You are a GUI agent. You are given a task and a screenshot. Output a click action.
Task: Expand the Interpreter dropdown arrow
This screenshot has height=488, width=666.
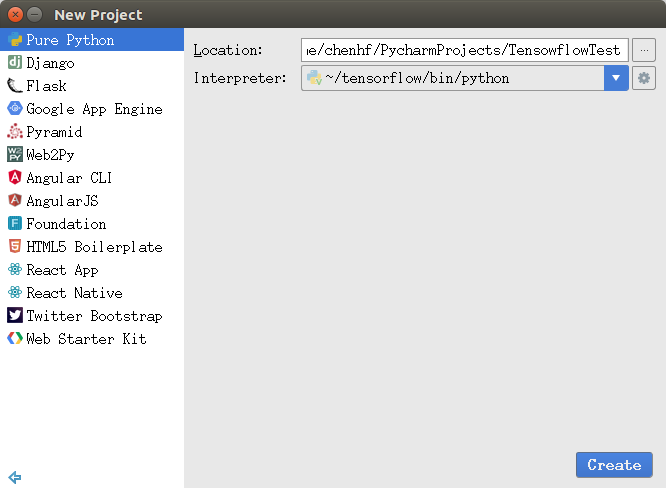point(616,78)
